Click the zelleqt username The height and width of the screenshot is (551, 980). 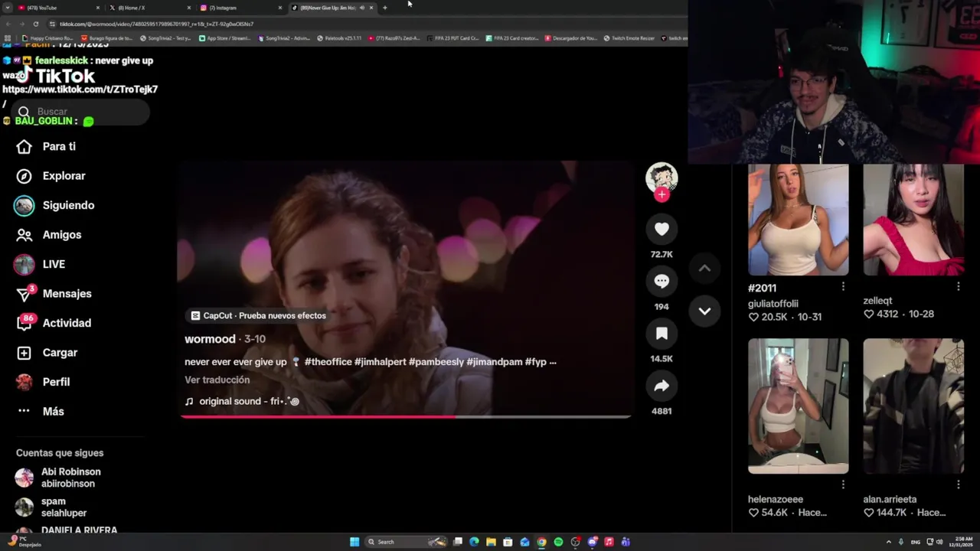[877, 301]
